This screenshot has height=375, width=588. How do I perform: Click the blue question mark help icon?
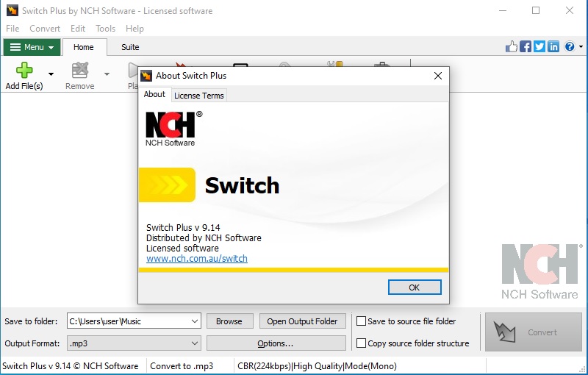[569, 46]
